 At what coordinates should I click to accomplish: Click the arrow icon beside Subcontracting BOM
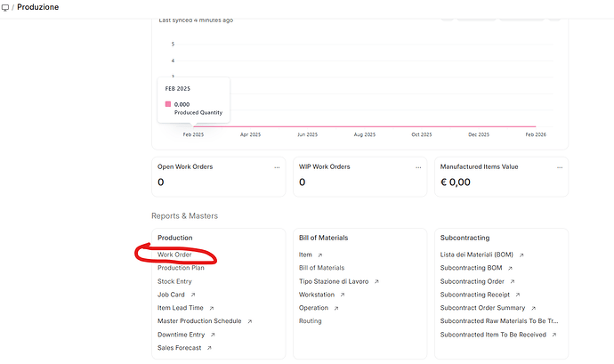509,268
